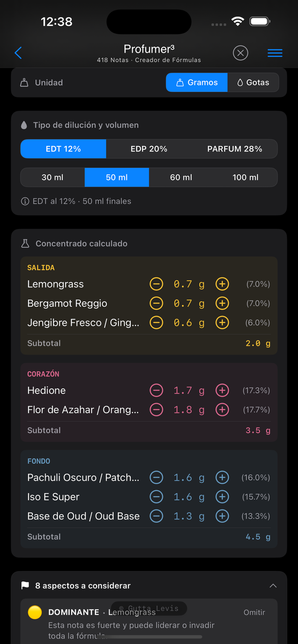The height and width of the screenshot is (644, 298).
Task: Tap Omitir on the Dominante warning
Action: click(x=254, y=613)
